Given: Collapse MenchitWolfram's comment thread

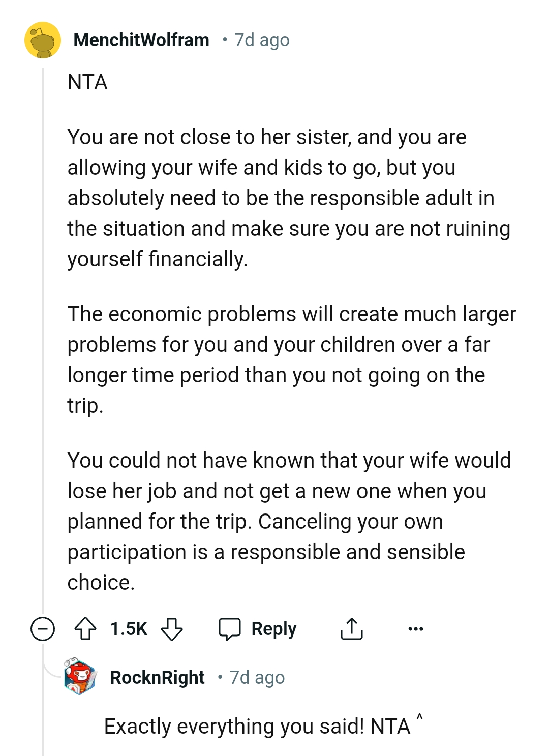Looking at the screenshot, I should [43, 629].
